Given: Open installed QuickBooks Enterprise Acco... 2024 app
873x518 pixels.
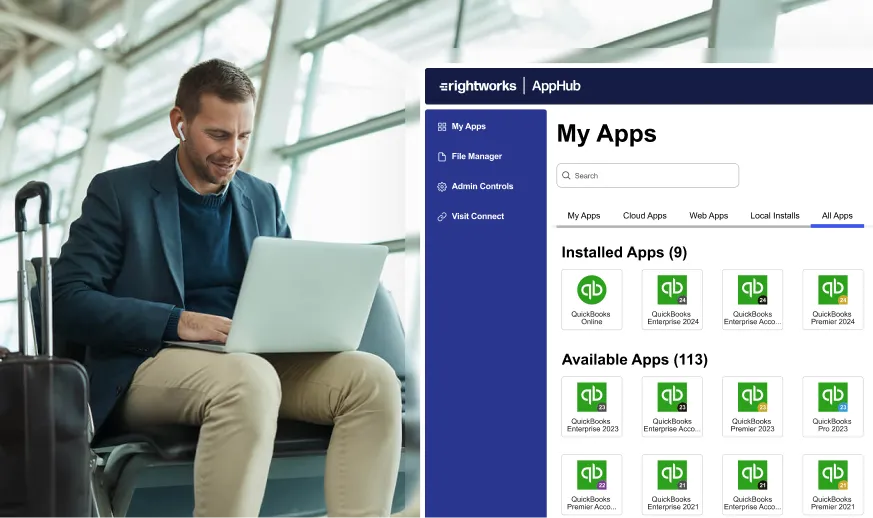Looking at the screenshot, I should coord(752,300).
